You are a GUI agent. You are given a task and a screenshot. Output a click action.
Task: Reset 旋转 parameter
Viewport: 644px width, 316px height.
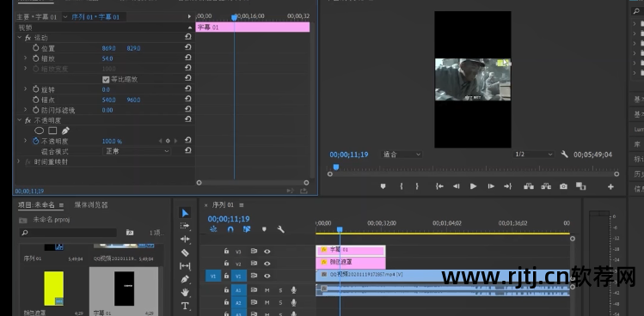tap(187, 89)
